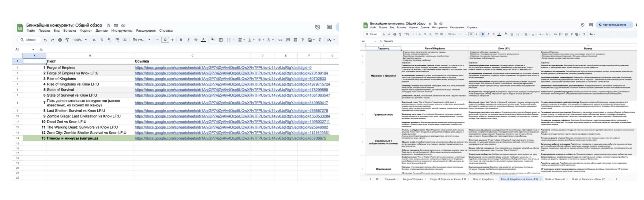
Task: Open borders tool in the links-list spreadsheet
Action: point(221,40)
